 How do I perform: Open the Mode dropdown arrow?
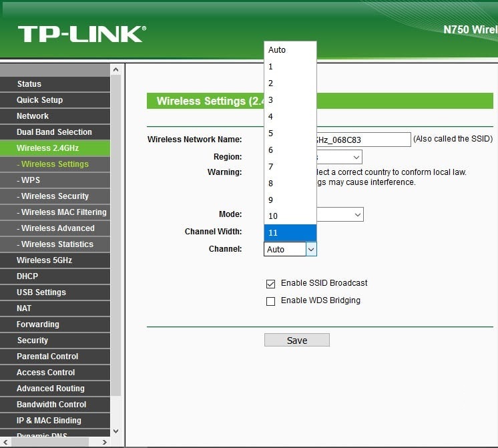coord(358,215)
